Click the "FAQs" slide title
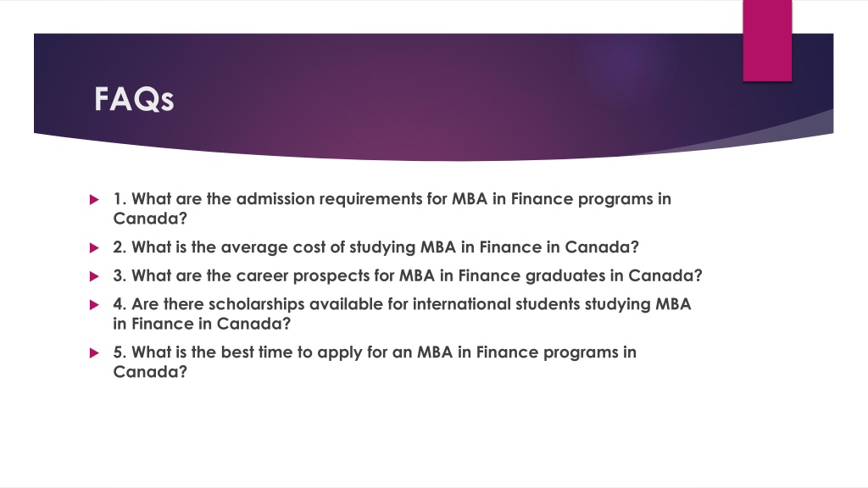 pyautogui.click(x=134, y=100)
